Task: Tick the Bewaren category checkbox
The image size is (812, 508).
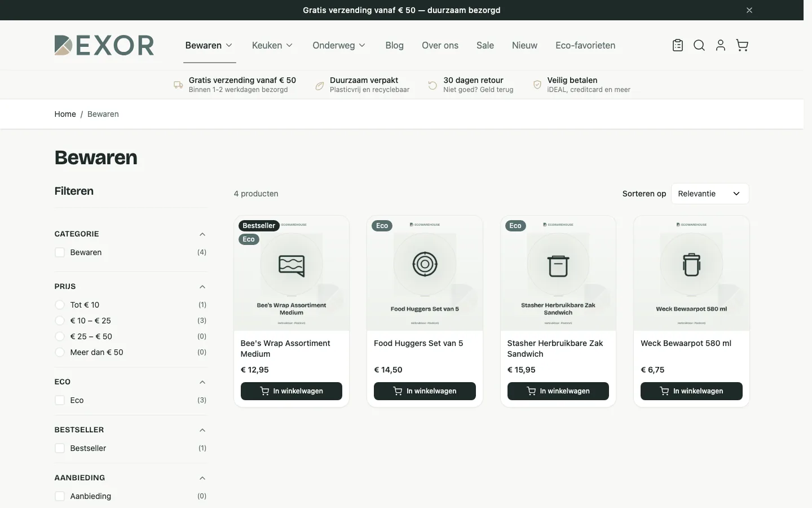Action: tap(60, 252)
